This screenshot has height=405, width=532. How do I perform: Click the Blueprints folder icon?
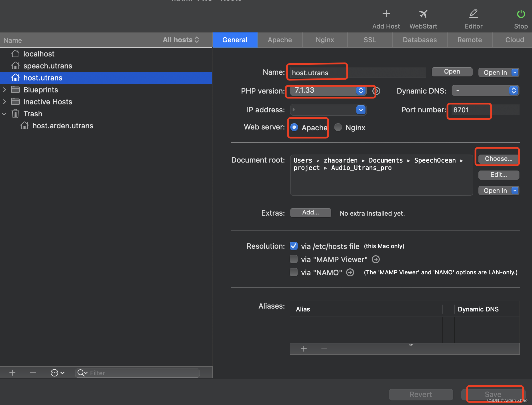[15, 90]
